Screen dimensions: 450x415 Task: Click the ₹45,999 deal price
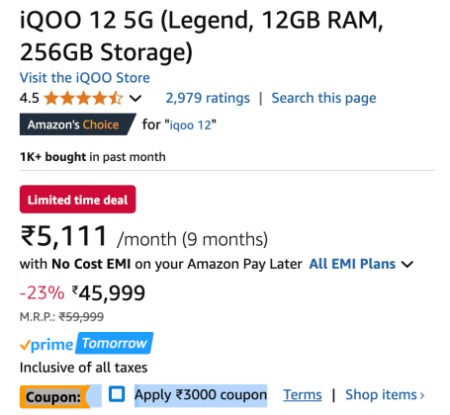(x=109, y=293)
